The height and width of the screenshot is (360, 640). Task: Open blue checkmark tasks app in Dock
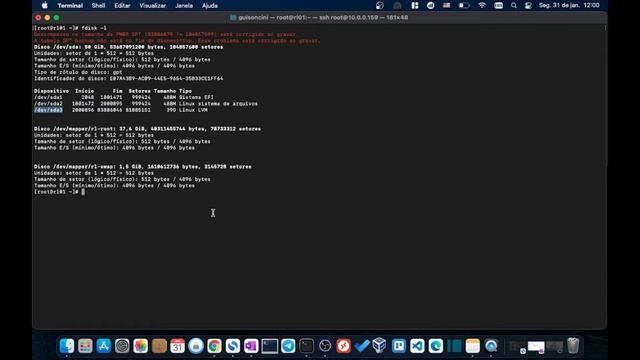(362, 346)
